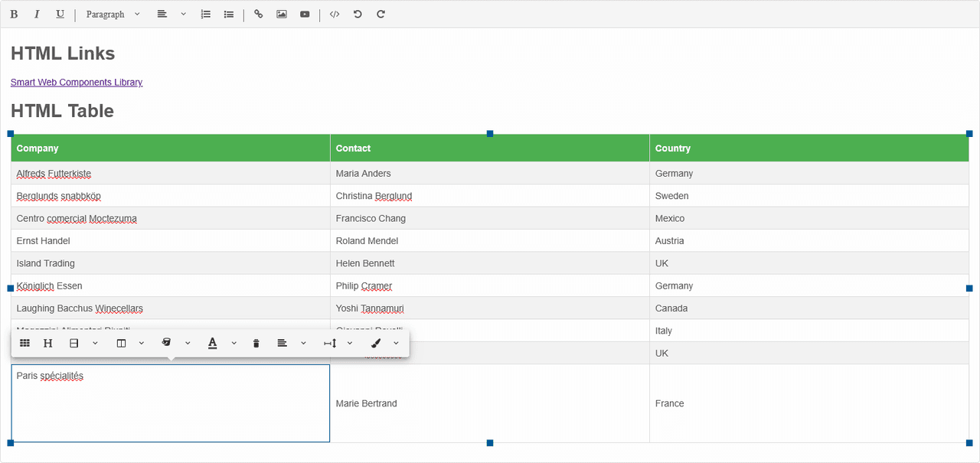Click the cell text alignment icon in floating toolbar
Screen dimensions: 980x463
click(282, 344)
